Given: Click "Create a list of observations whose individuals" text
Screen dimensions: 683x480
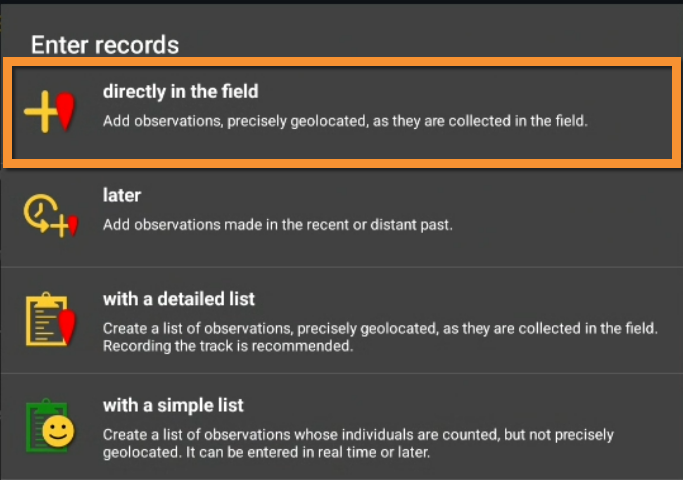Looking at the screenshot, I should pyautogui.click(x=358, y=435).
